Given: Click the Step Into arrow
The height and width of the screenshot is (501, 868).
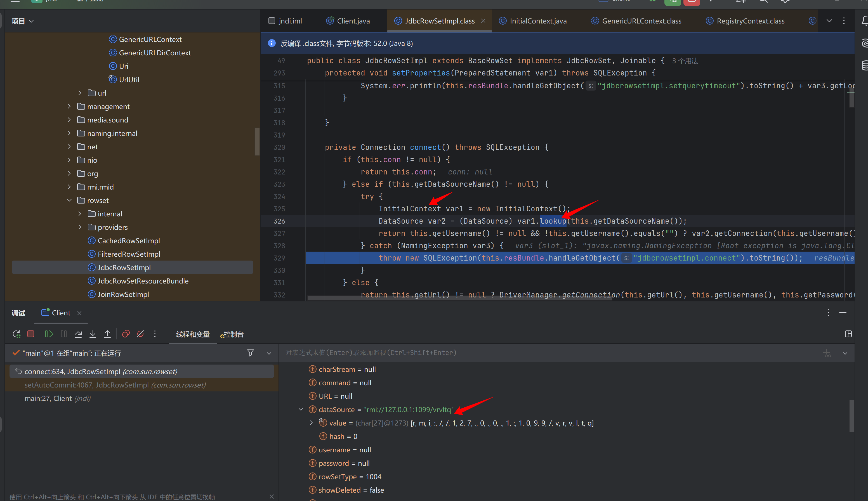Looking at the screenshot, I should coord(93,334).
